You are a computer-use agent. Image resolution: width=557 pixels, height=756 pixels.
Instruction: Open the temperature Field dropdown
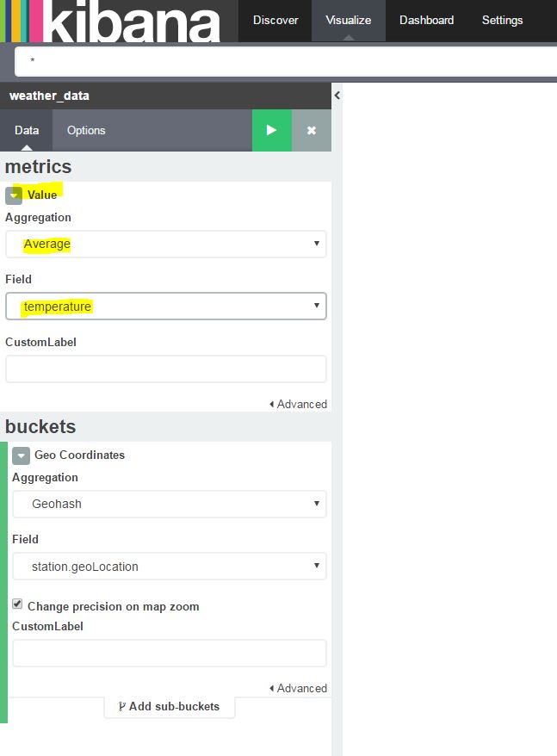pyautogui.click(x=166, y=307)
